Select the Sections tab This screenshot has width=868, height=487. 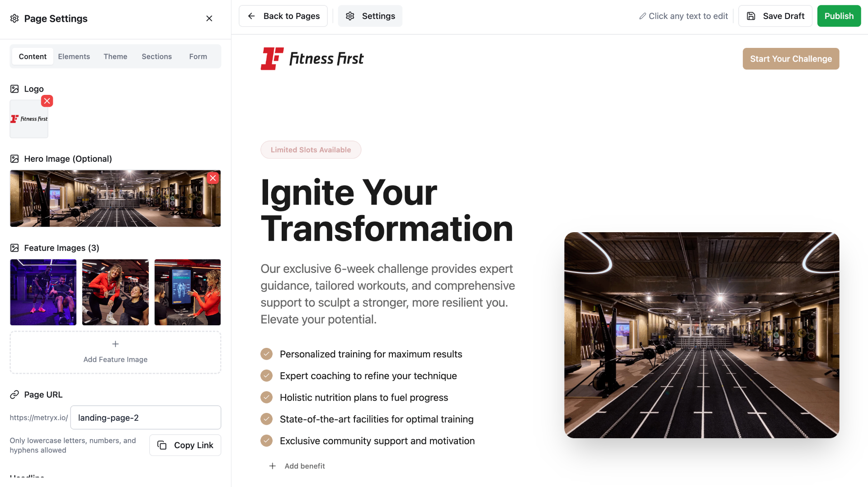coord(156,56)
